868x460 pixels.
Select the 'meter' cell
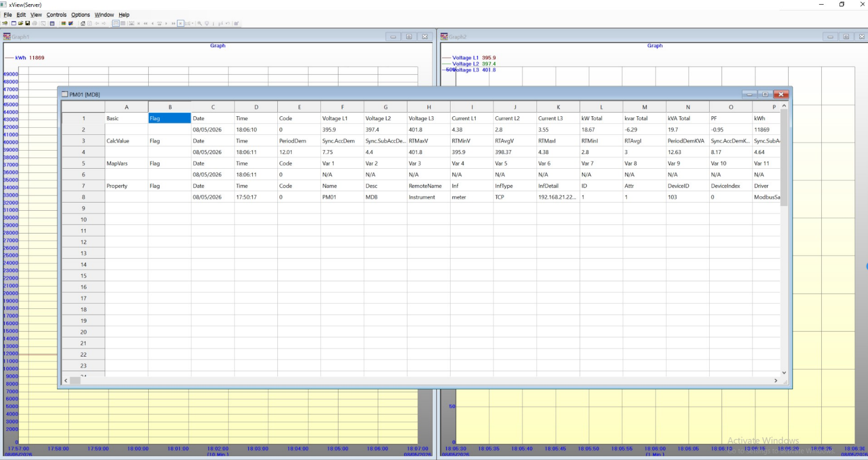(x=472, y=197)
